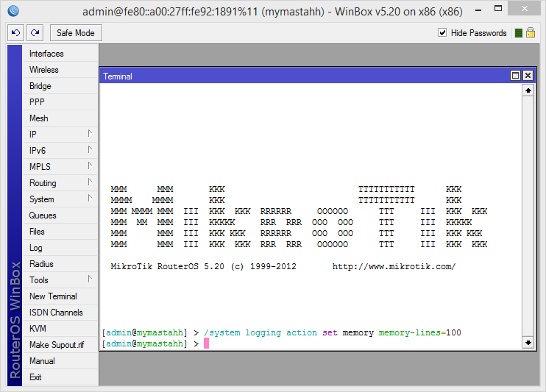
Task: Expand the IP submenu arrow
Action: pyautogui.click(x=90, y=133)
